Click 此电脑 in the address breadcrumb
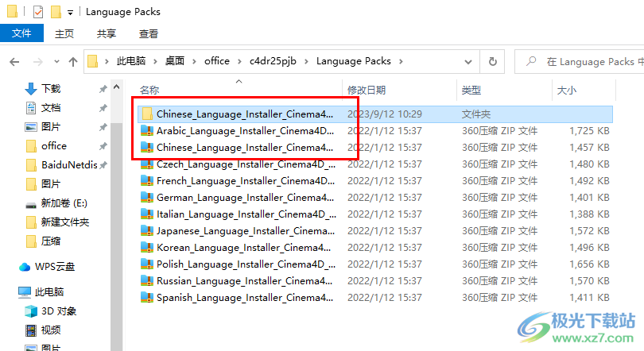Viewport: 644px width, 351px height. [131, 61]
